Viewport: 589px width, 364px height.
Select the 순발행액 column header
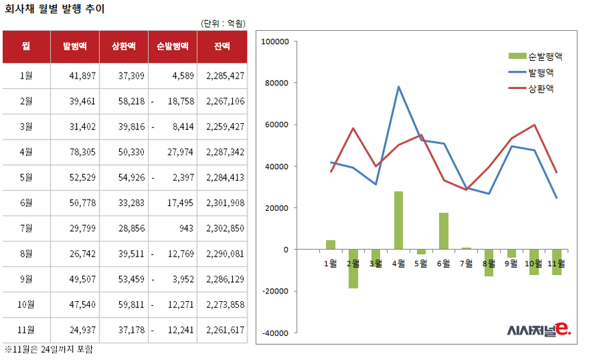pyautogui.click(x=172, y=47)
